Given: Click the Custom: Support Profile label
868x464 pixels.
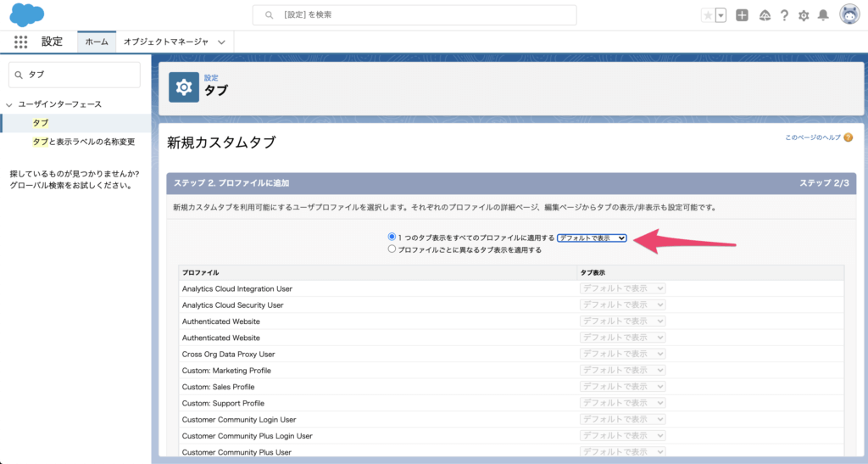Looking at the screenshot, I should pos(223,403).
